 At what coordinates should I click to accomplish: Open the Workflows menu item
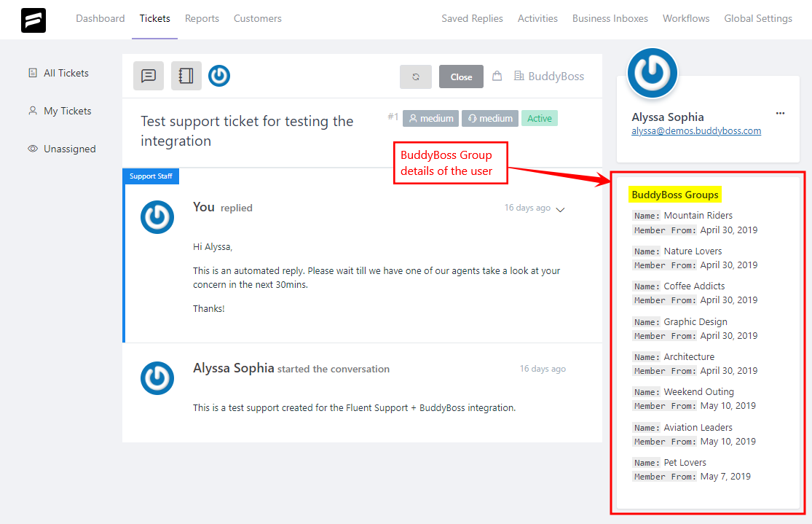tap(685, 18)
